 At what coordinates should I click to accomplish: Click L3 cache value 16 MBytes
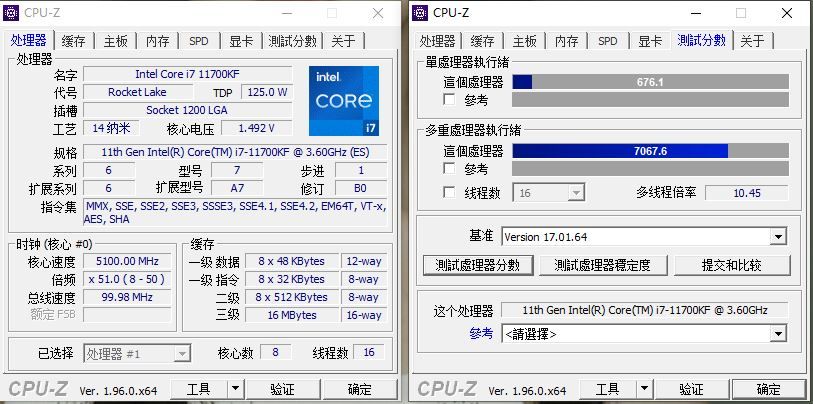point(292,315)
